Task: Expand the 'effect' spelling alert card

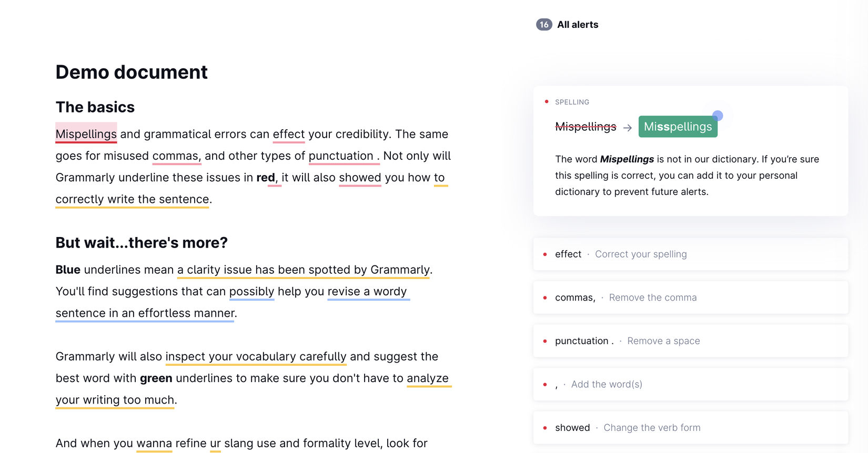Action: tap(690, 254)
